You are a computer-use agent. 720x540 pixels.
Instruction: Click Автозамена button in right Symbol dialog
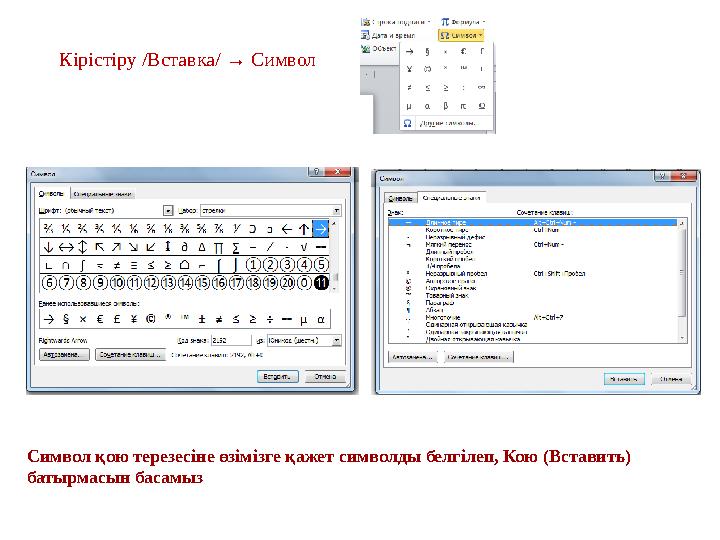point(413,357)
